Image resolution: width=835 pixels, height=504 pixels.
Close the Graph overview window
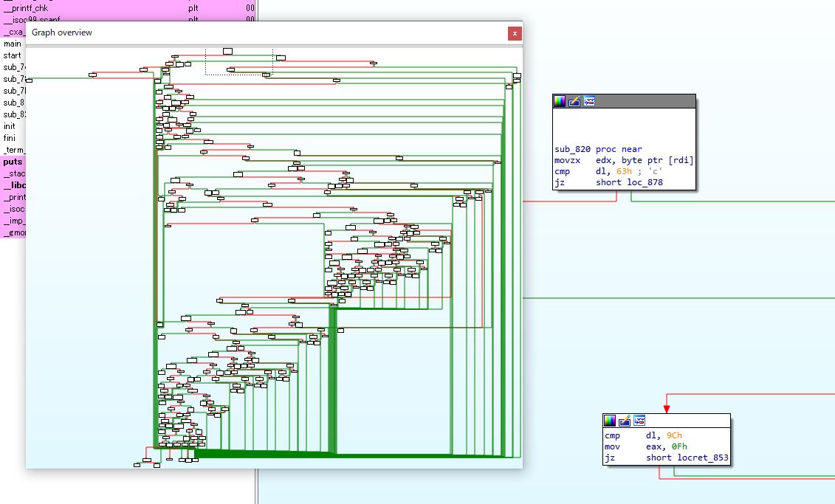click(515, 33)
